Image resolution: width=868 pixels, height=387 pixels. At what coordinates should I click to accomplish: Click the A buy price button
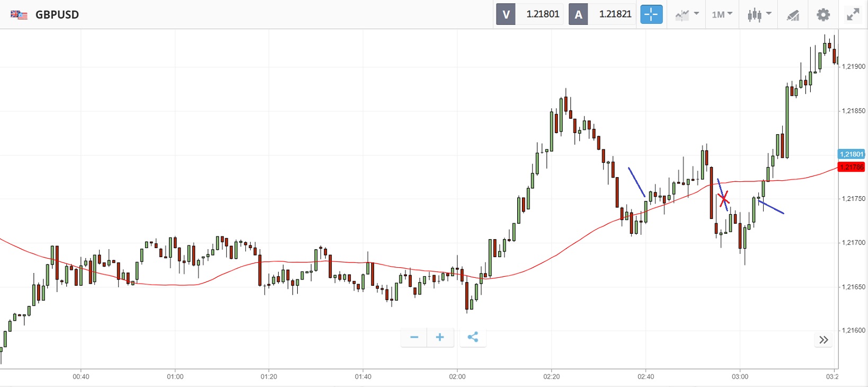point(578,14)
